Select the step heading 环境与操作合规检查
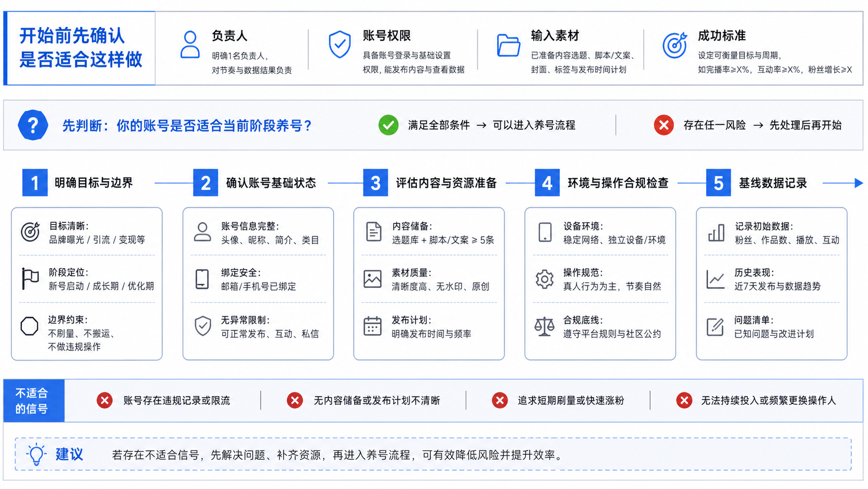 click(618, 183)
